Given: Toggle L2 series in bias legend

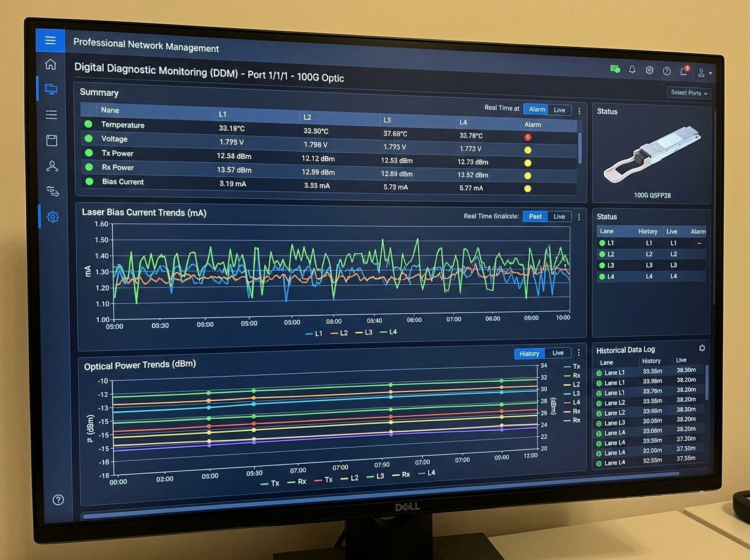Looking at the screenshot, I should [x=339, y=333].
